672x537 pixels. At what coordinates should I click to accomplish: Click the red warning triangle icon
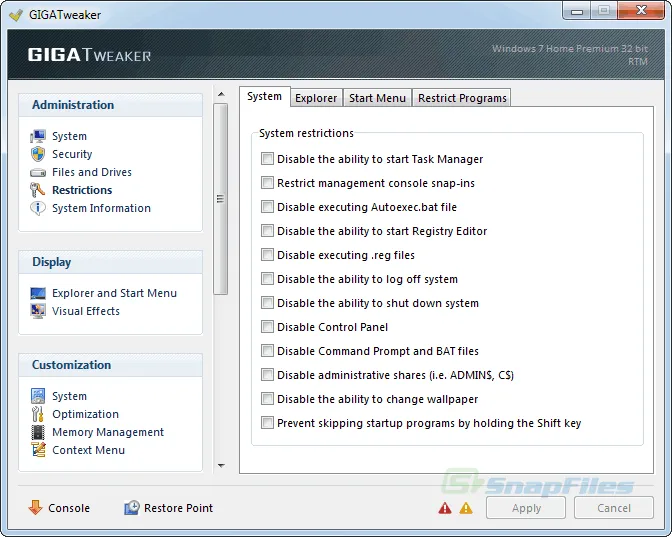(x=445, y=508)
